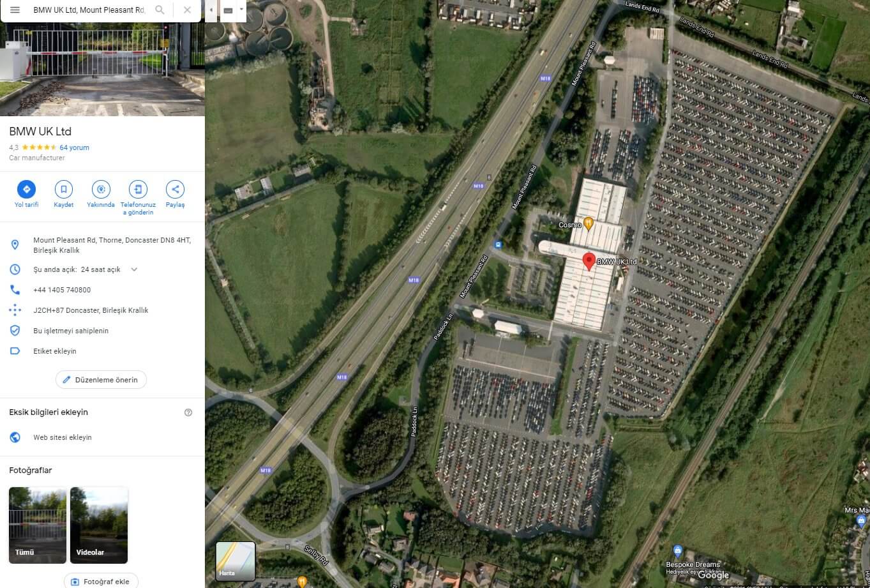Open the 64 yorum reviews link

(x=74, y=147)
